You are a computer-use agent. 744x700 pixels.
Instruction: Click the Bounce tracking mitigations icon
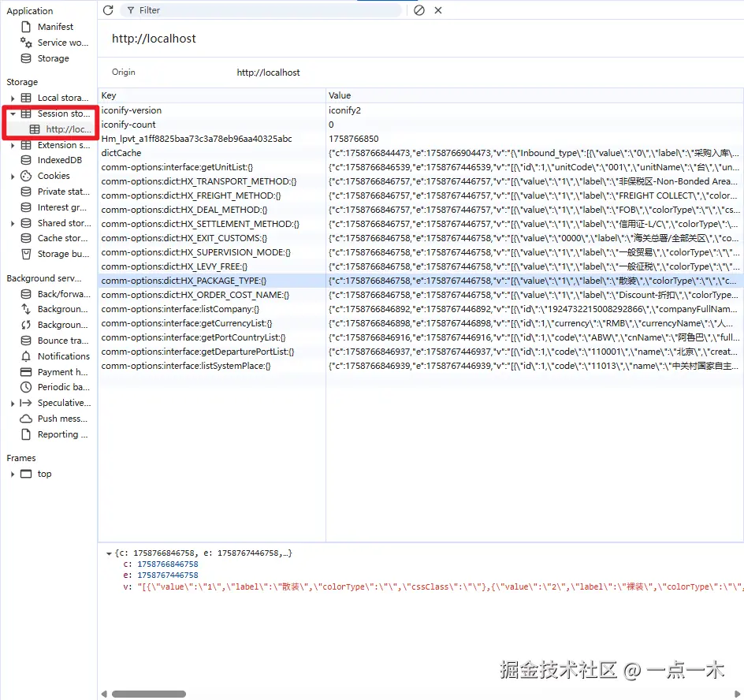tap(26, 341)
